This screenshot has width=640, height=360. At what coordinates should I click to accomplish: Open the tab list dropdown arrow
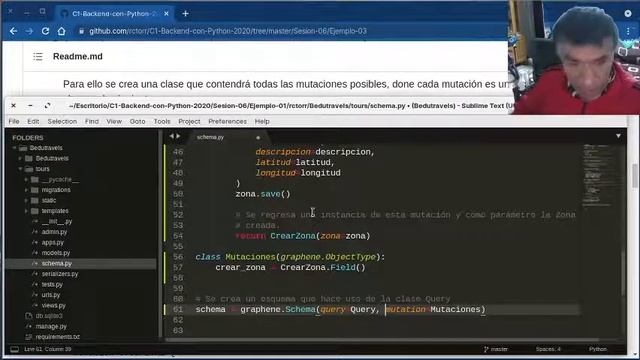pyautogui.click(x=618, y=136)
